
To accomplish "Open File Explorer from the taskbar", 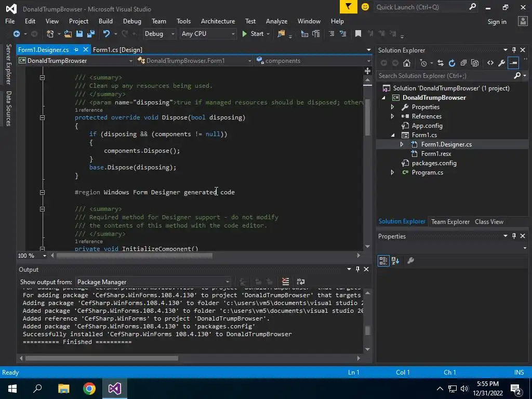I will pos(64,389).
